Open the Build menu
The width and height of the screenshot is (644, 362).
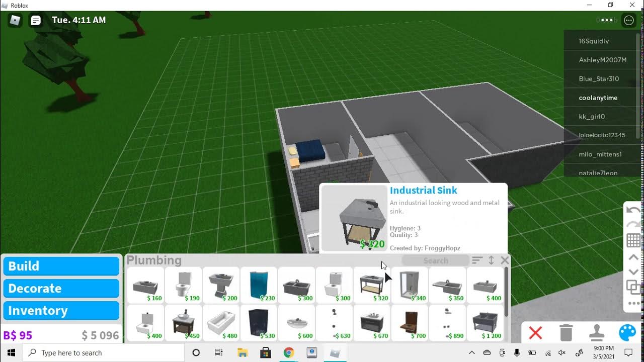coord(61,266)
